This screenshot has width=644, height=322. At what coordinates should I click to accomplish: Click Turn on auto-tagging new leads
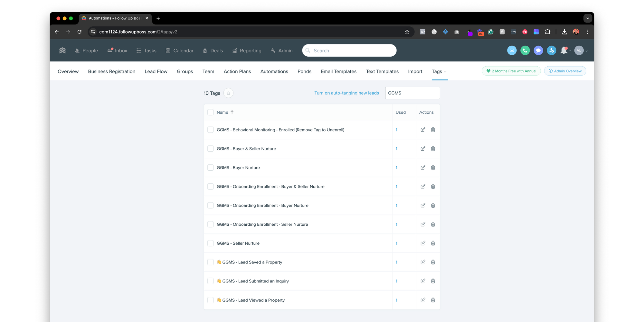point(346,93)
